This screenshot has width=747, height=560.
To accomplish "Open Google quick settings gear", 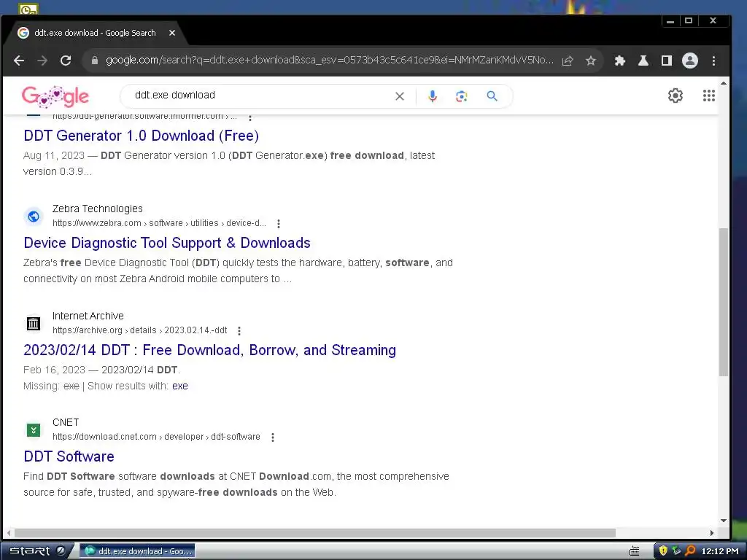I will 675,96.
